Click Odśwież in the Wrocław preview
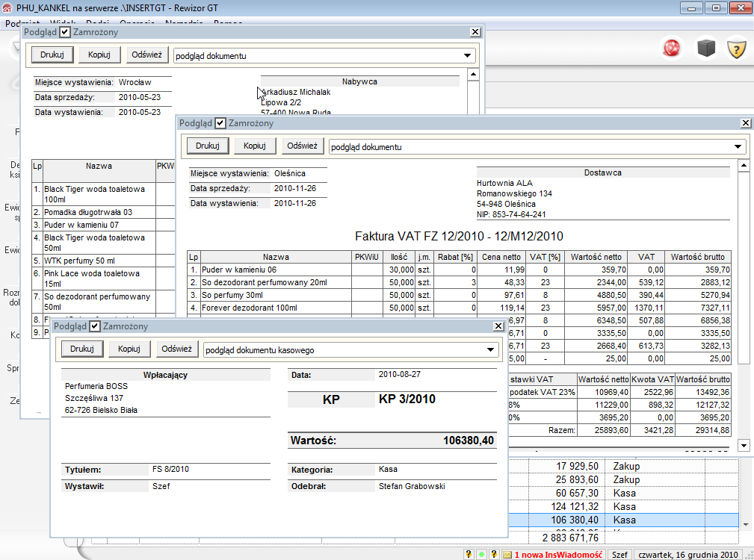754x560 pixels. [x=146, y=55]
